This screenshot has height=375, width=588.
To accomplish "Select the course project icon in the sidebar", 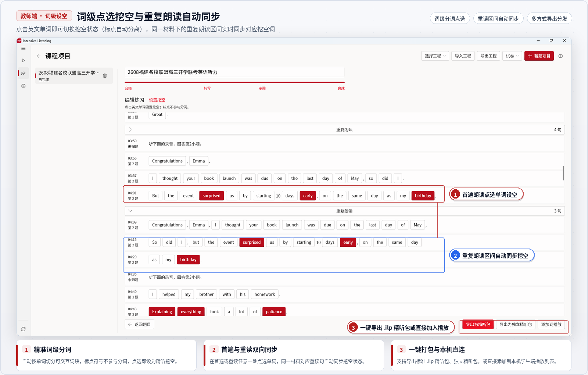I will pos(24,74).
